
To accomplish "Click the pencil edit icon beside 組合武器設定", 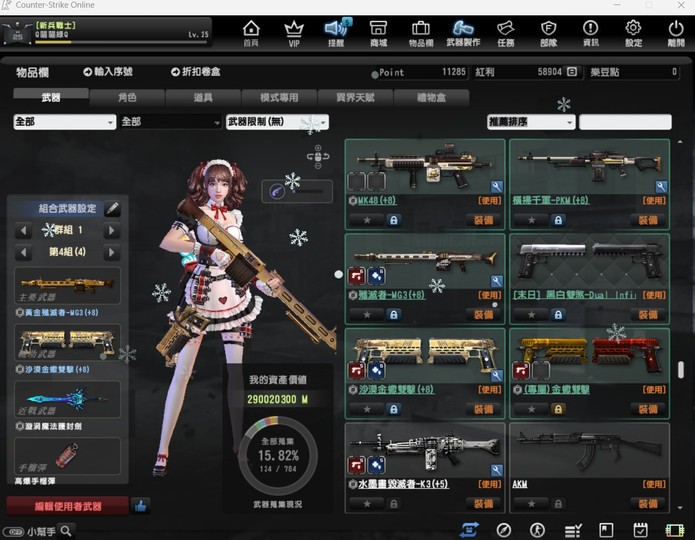I will [x=112, y=209].
